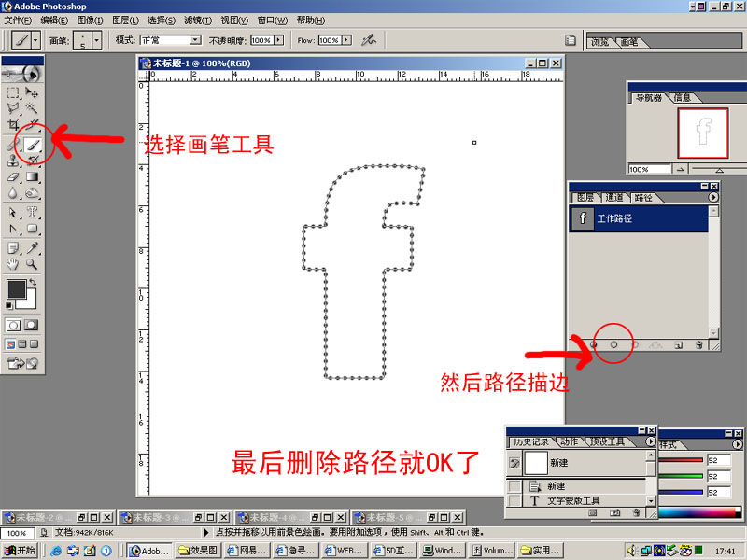Open status bar info options arrow
Screen dimensions: 747x560
[x=206, y=532]
